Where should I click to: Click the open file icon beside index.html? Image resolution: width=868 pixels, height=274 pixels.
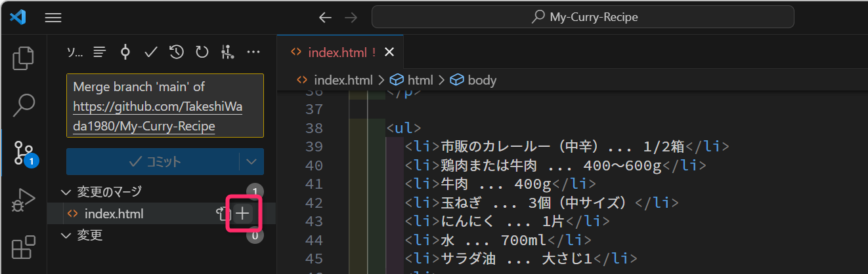(x=222, y=213)
